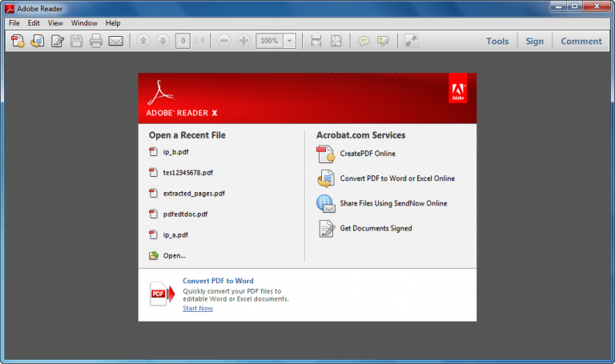The width and height of the screenshot is (615, 364).
Task: Click the pdf icon next to ip_b.pdf
Action: click(154, 152)
